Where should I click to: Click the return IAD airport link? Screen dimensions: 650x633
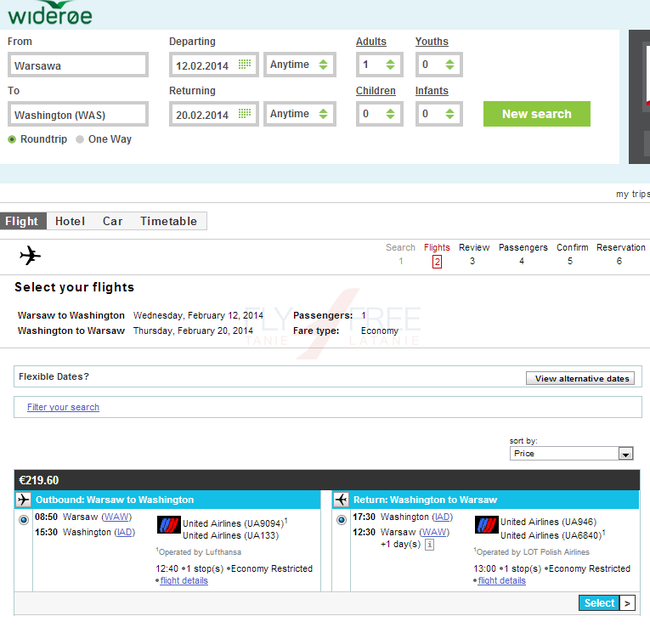click(442, 517)
